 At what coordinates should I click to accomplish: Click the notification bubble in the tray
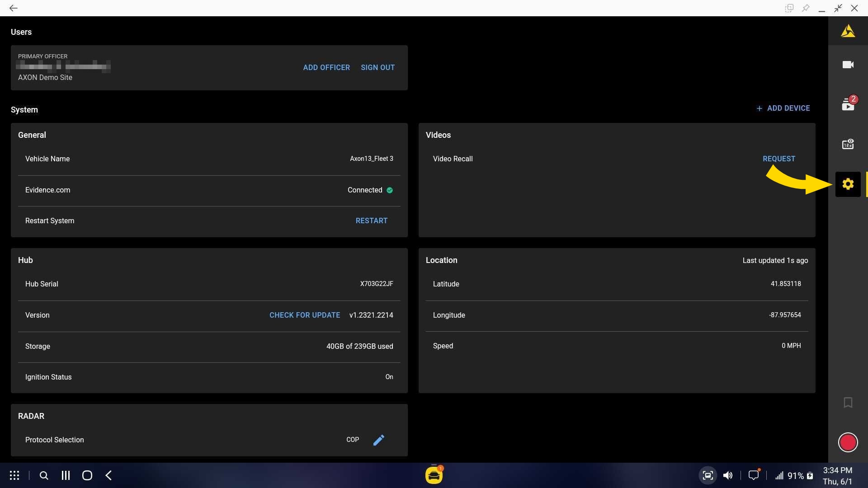coord(754,475)
